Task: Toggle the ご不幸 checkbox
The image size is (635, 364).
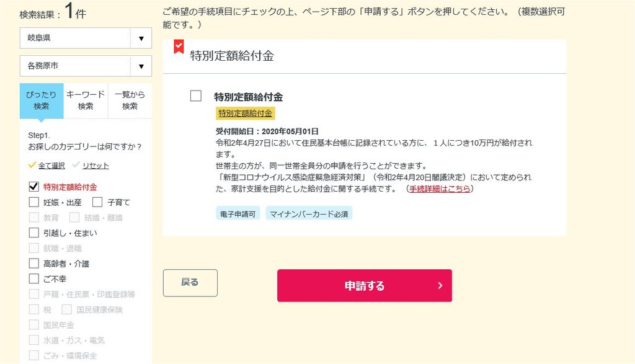Action: tap(34, 278)
